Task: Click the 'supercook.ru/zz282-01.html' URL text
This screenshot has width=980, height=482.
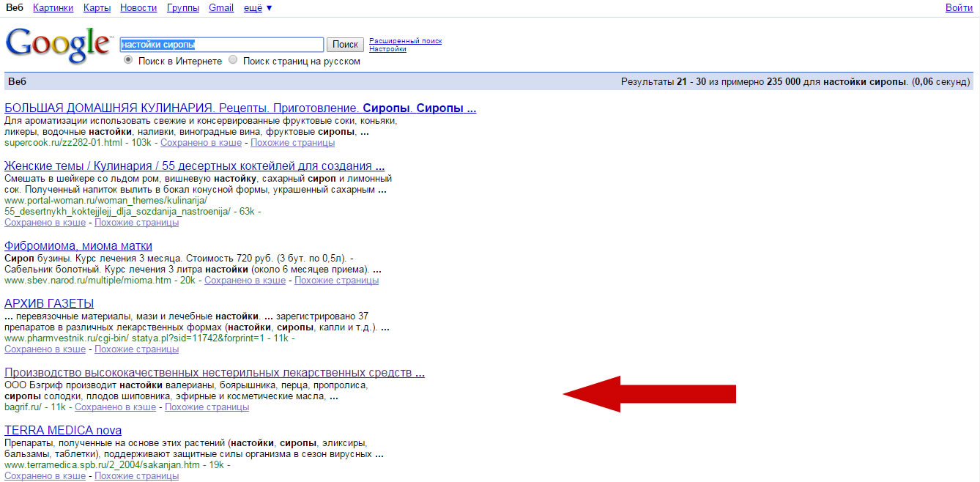Action: tap(63, 142)
